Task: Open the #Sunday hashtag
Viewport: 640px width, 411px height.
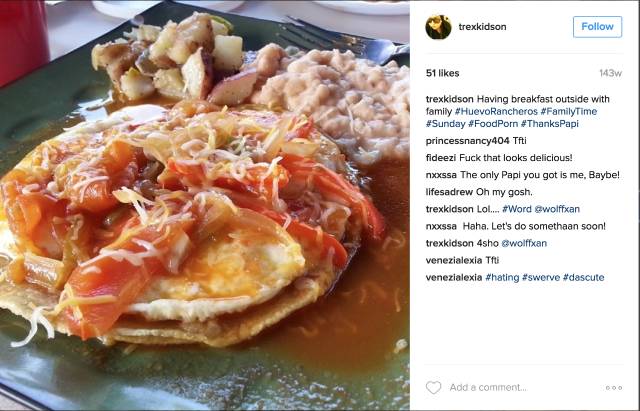Action: (445, 124)
